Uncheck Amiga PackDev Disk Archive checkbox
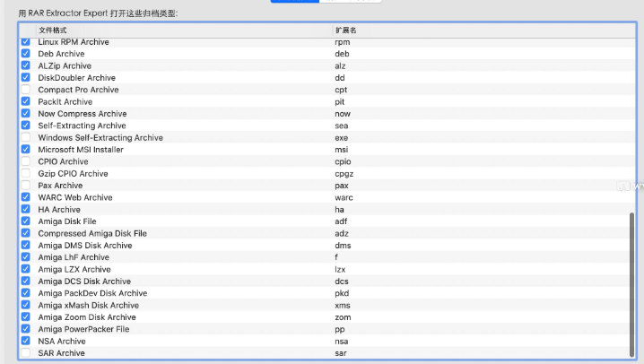The image size is (644, 364). coord(25,292)
